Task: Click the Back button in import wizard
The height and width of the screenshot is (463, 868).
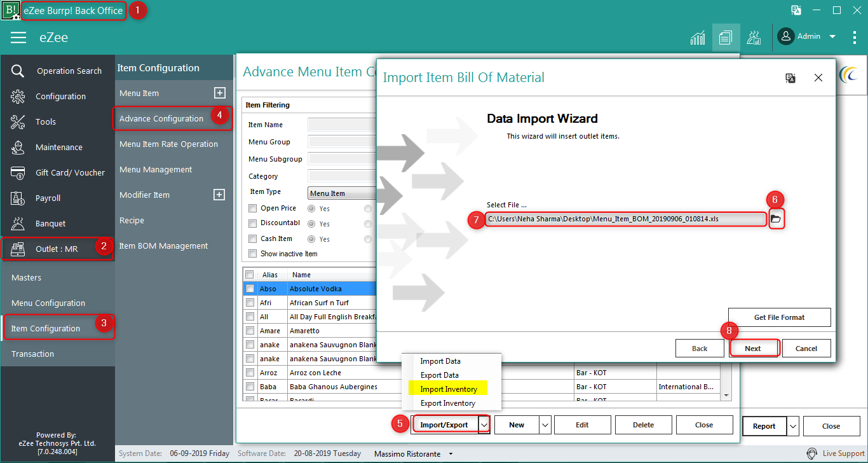Action: point(700,349)
